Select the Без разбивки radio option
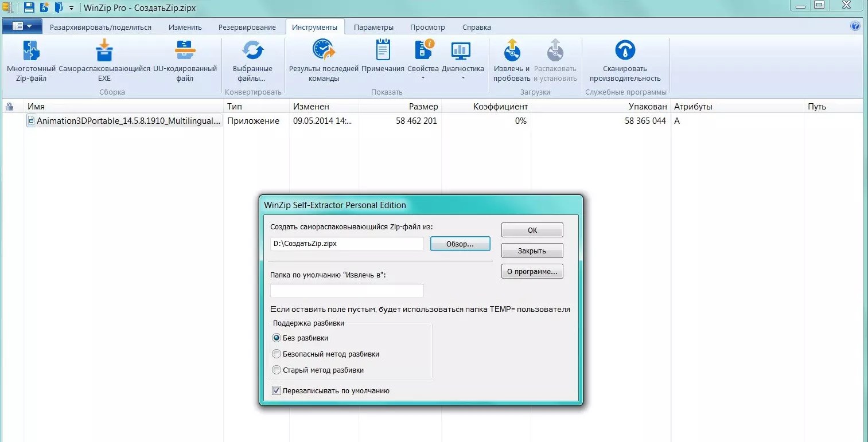868x442 pixels. pos(277,338)
